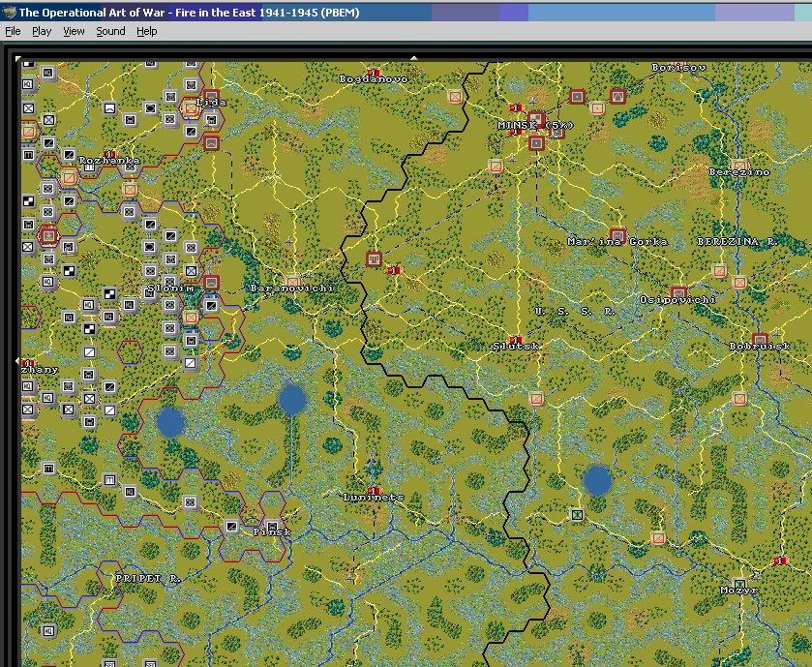Click the MINSK (5%) city label
Screen dimensions: 812x667
pos(535,125)
